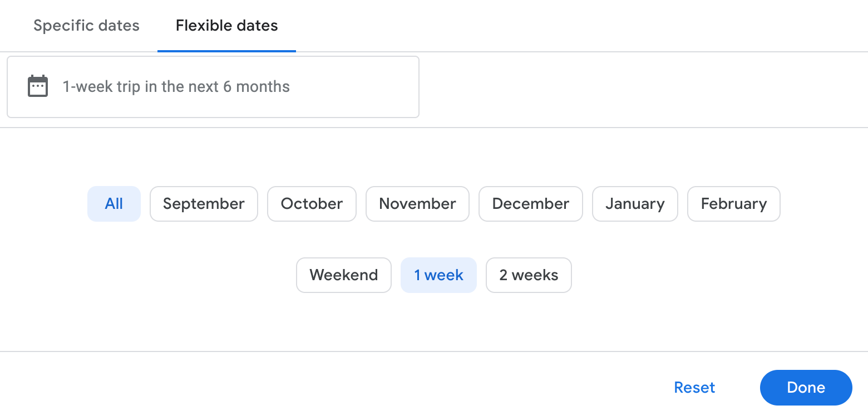Pick the October month chip

click(x=312, y=204)
